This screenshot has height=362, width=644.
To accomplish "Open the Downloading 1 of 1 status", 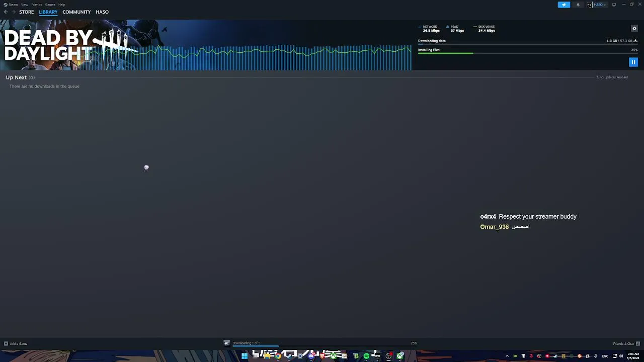I will pos(246,343).
